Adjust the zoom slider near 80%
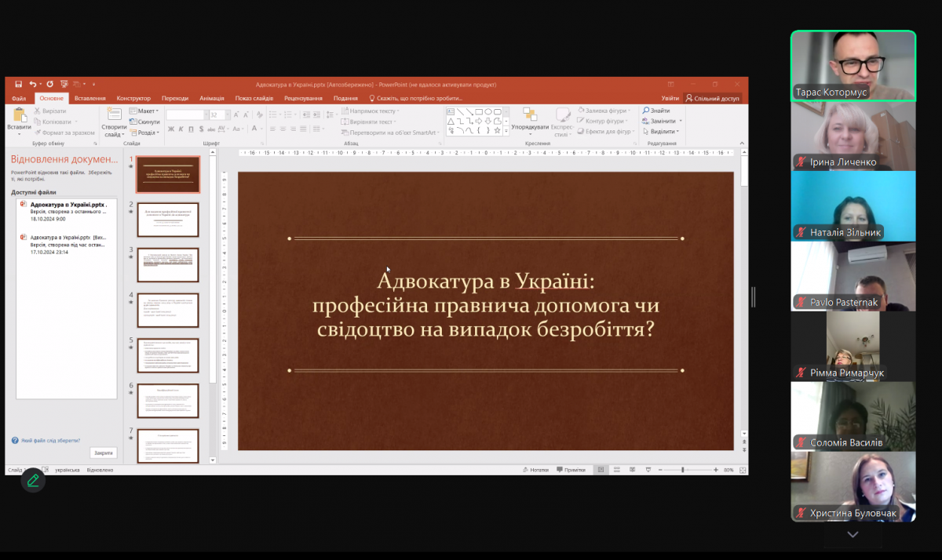942x560 pixels. click(683, 469)
